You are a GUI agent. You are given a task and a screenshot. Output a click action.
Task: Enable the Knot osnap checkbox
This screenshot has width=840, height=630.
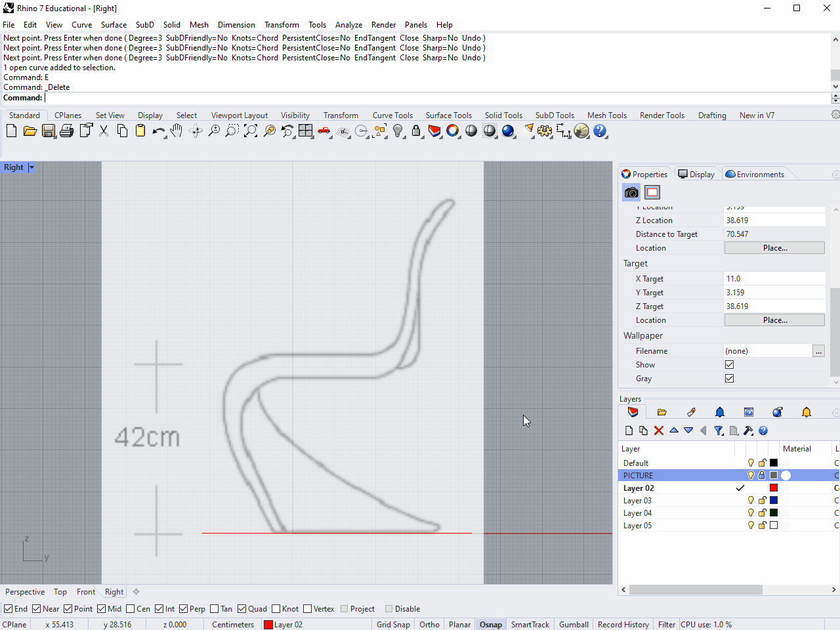(276, 609)
